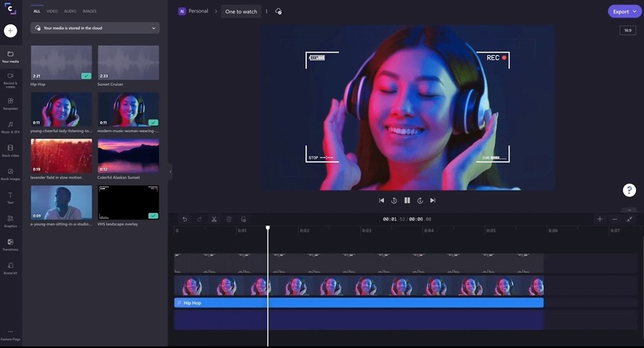Click the scissors split tool
The height and width of the screenshot is (348, 644).
tap(214, 219)
